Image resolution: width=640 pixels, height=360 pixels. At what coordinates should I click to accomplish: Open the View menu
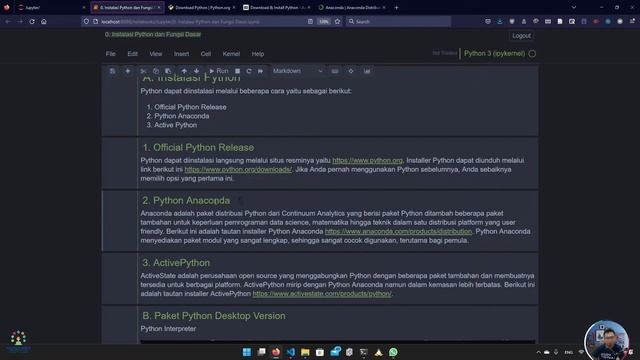156,54
